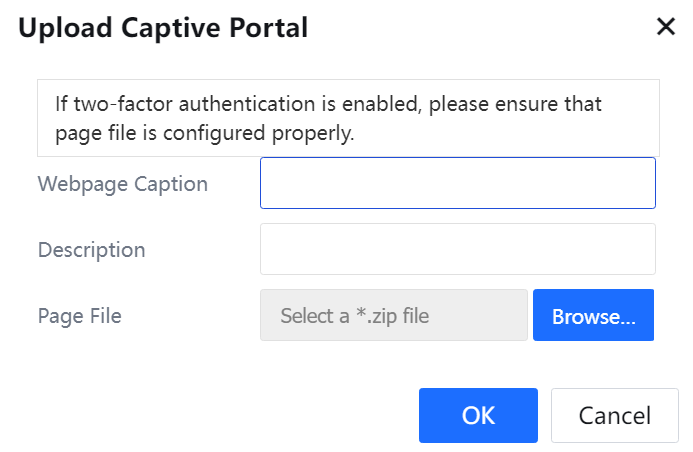Select the blue OK button

coord(478,415)
